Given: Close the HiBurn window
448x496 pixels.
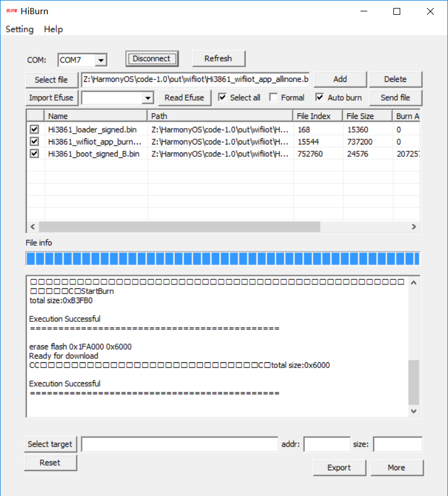Looking at the screenshot, I should [430, 11].
